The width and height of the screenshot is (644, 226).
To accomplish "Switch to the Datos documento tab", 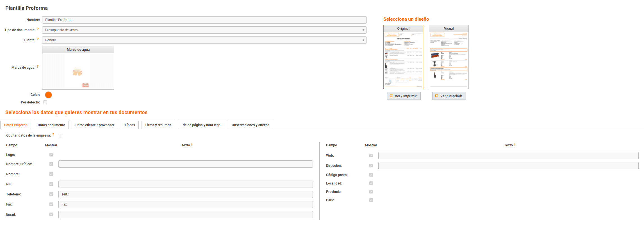I will (x=51, y=125).
